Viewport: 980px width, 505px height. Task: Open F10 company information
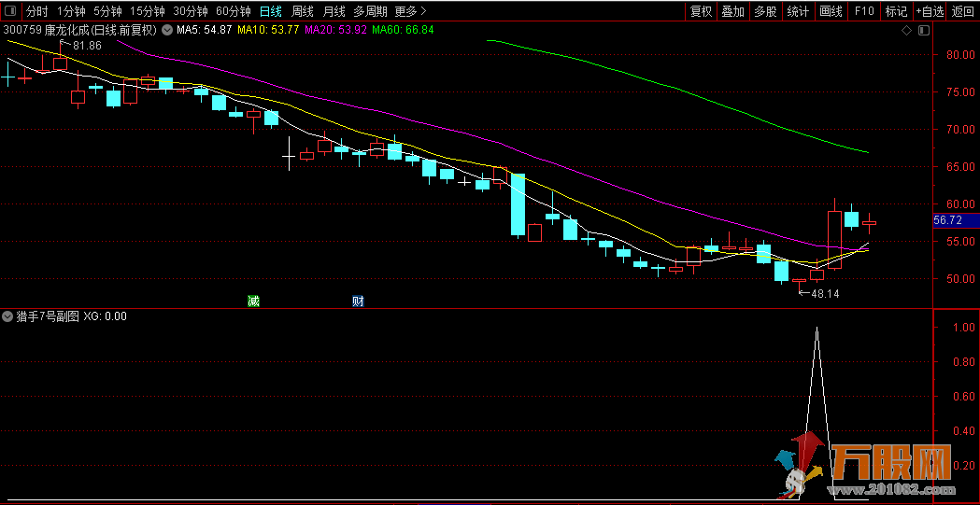tap(864, 10)
